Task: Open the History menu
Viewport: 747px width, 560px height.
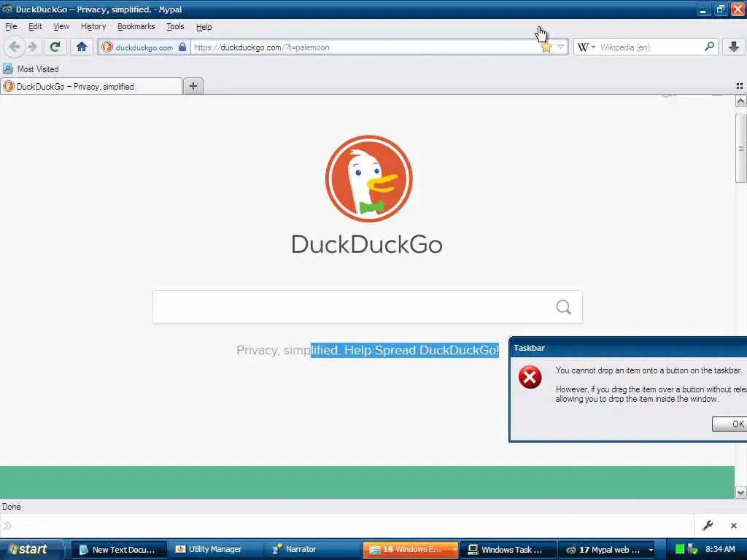Action: [93, 27]
